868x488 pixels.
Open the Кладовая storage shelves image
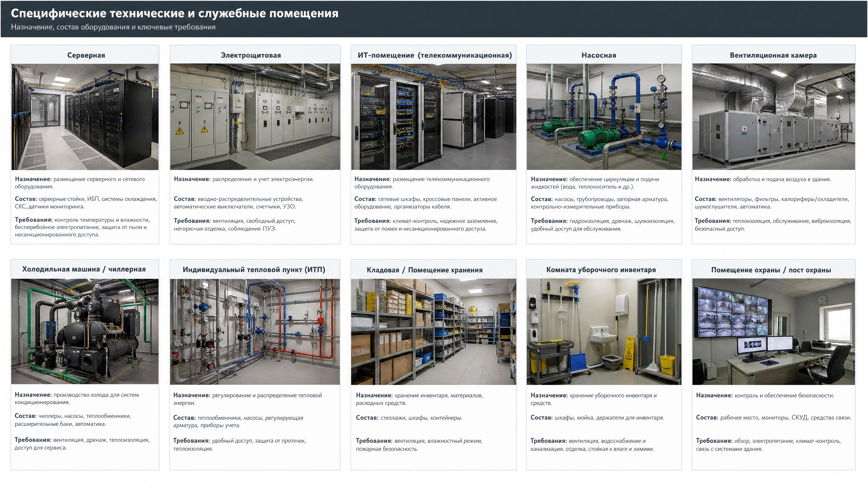coord(434,332)
